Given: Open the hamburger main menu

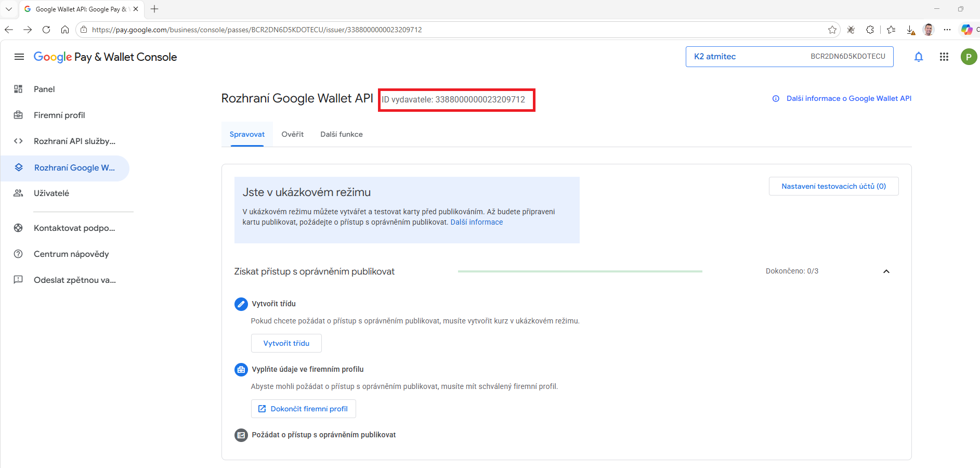Looking at the screenshot, I should 19,57.
